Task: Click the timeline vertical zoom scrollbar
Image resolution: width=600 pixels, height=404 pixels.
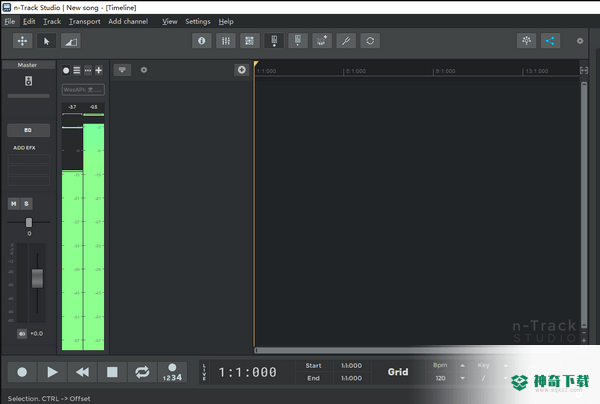Action: 584,203
